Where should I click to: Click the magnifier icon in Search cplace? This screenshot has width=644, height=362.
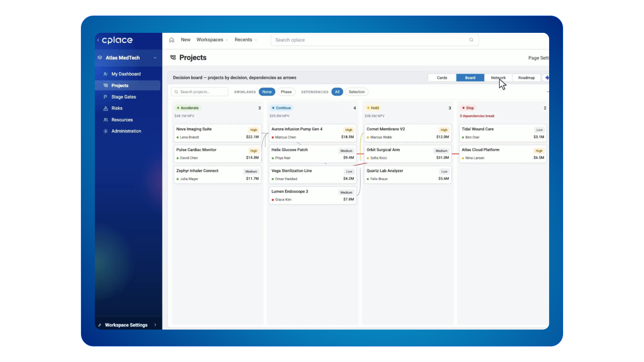click(471, 40)
